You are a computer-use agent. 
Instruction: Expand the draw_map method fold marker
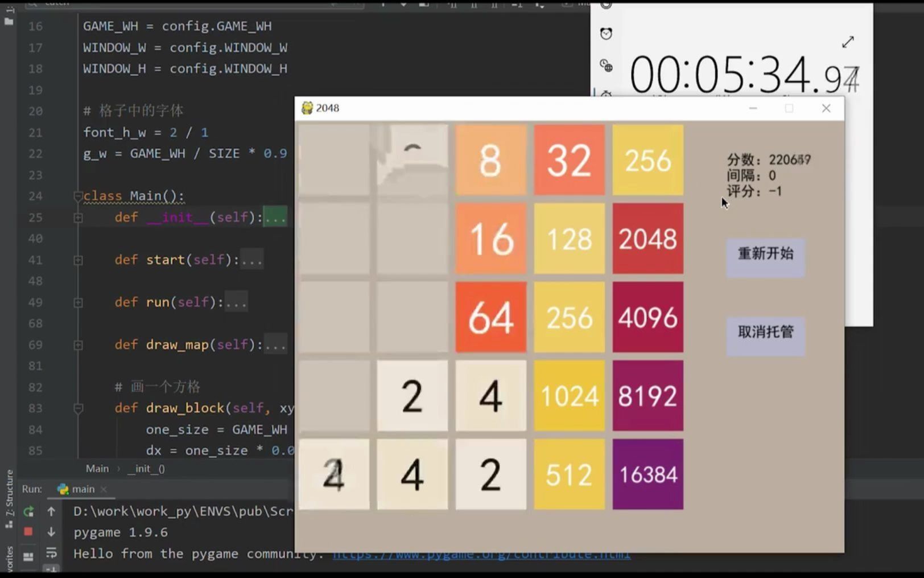(78, 345)
